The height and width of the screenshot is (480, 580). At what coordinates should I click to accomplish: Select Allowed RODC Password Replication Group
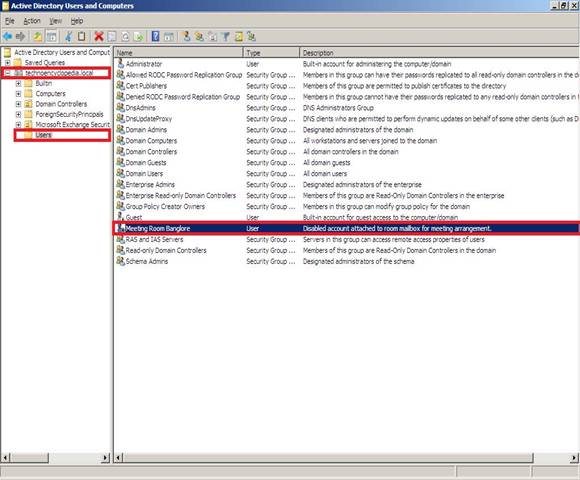[346, 75]
